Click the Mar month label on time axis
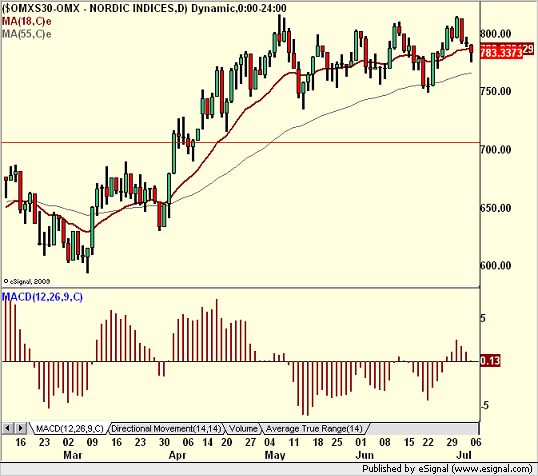The image size is (538, 476). [73, 455]
